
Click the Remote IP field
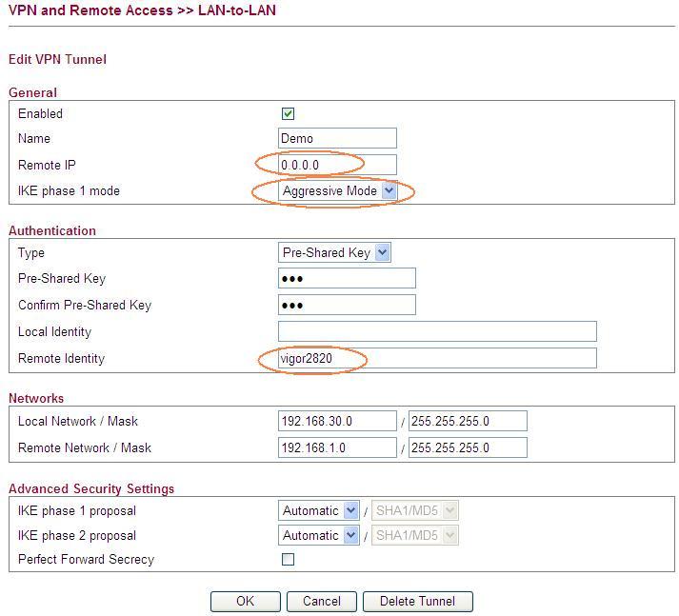click(x=337, y=165)
